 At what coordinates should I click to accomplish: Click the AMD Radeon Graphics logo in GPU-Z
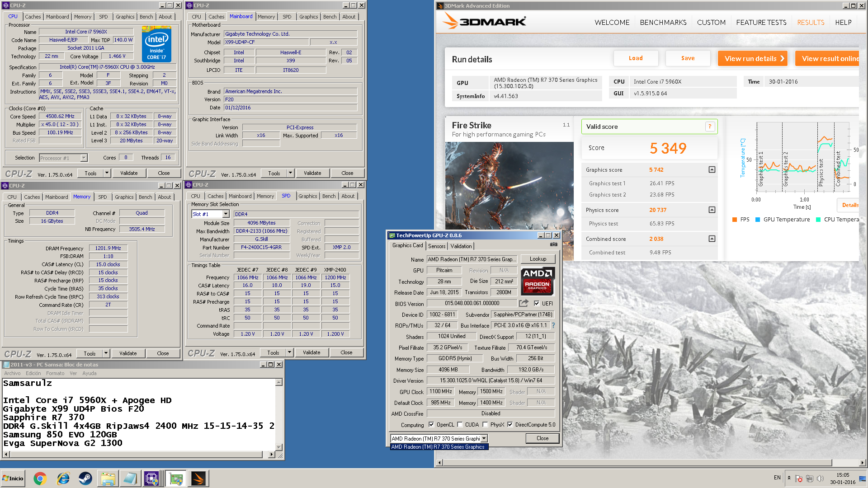(x=537, y=281)
